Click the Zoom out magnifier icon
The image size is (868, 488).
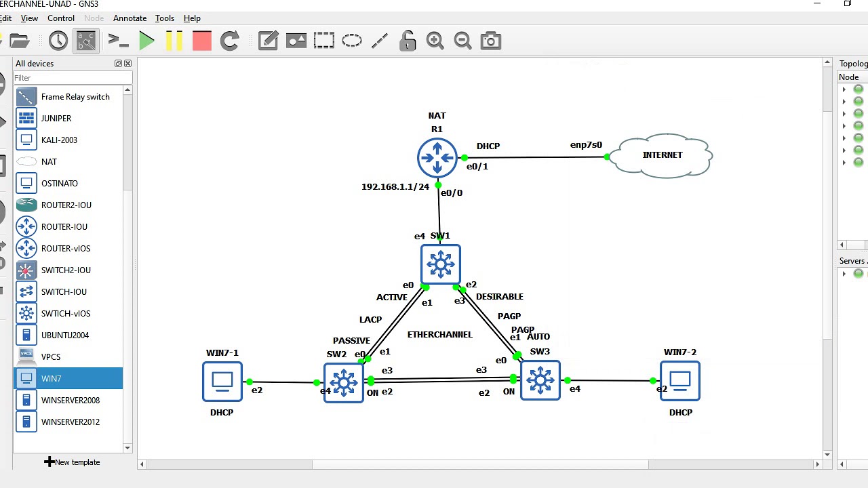tap(462, 41)
